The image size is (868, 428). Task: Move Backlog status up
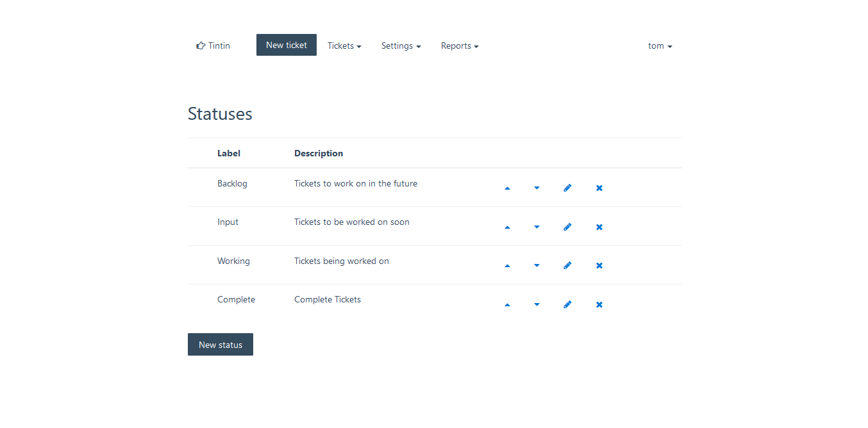(x=507, y=188)
